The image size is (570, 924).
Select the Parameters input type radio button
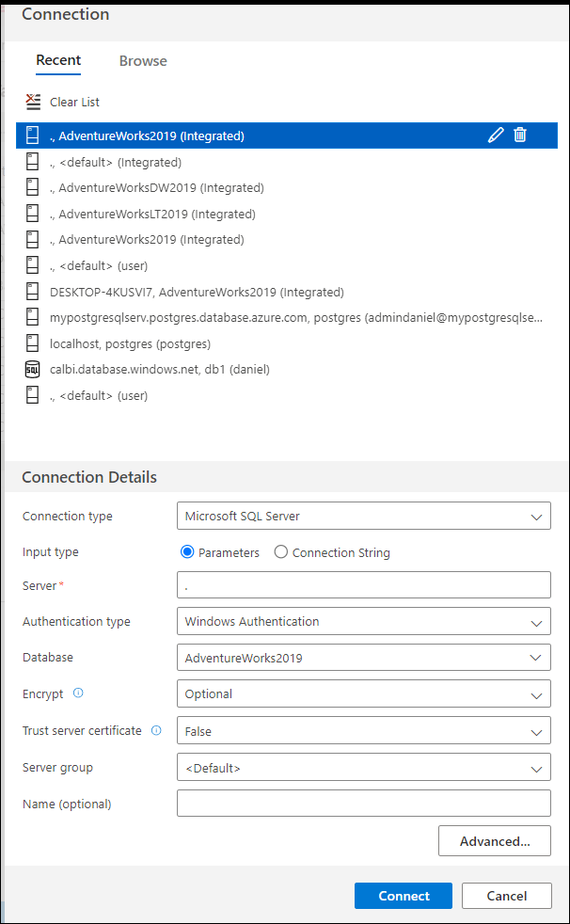click(187, 552)
